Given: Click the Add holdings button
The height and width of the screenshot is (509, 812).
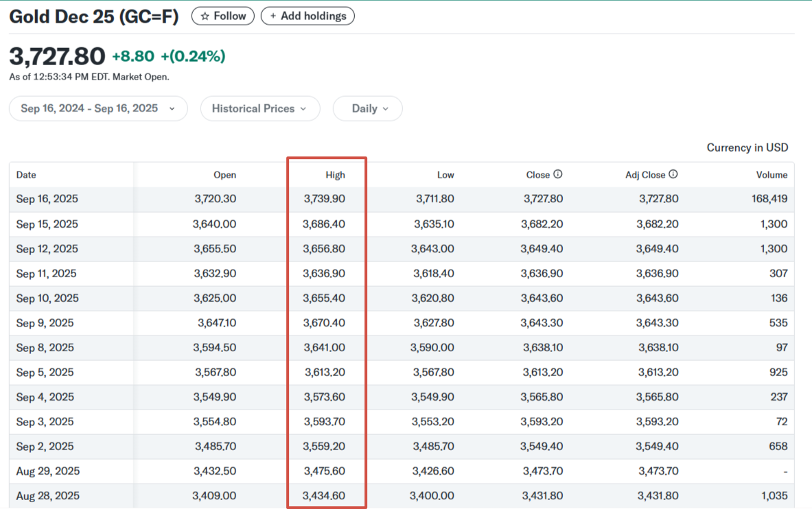Looking at the screenshot, I should pyautogui.click(x=308, y=16).
